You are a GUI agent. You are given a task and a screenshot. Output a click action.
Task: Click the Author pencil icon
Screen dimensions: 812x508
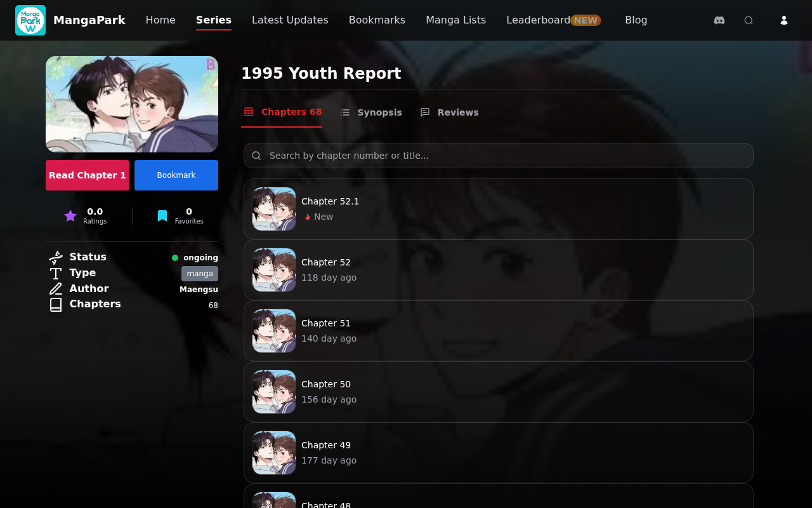[56, 289]
